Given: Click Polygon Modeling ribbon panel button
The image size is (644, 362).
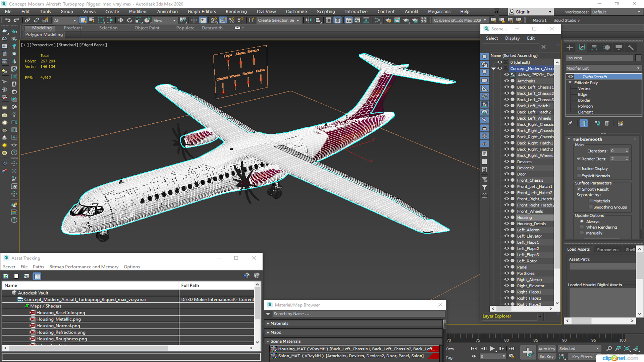Looking at the screenshot, I should 44,34.
